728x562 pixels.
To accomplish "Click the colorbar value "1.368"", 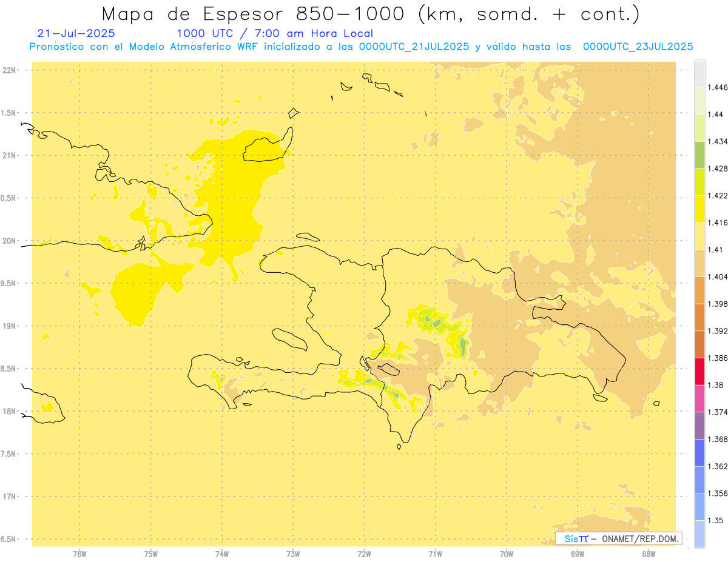I will click(x=718, y=440).
